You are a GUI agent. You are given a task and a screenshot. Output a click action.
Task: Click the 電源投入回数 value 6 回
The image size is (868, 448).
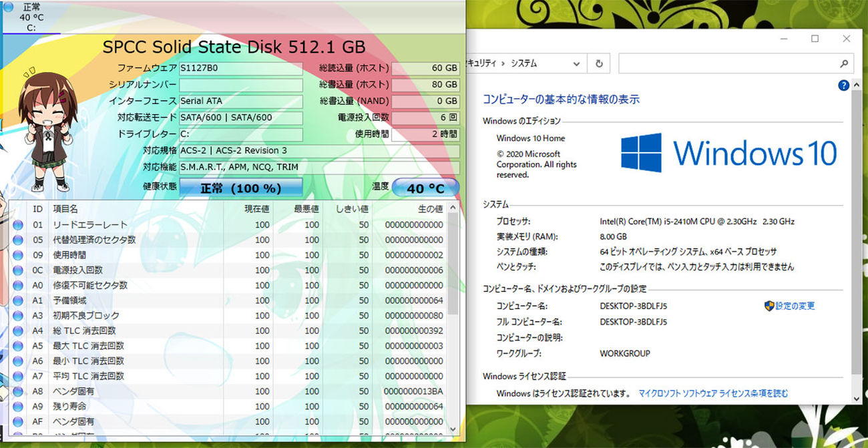click(426, 118)
